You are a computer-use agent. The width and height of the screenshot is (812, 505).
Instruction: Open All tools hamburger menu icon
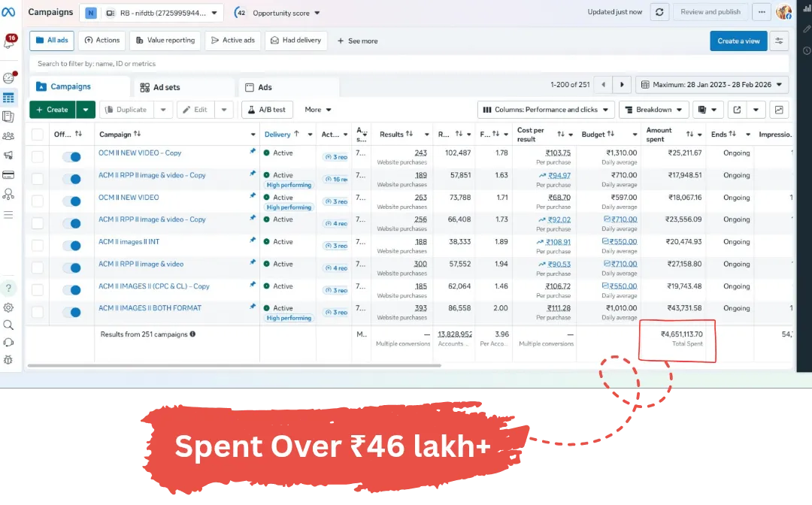pyautogui.click(x=8, y=215)
